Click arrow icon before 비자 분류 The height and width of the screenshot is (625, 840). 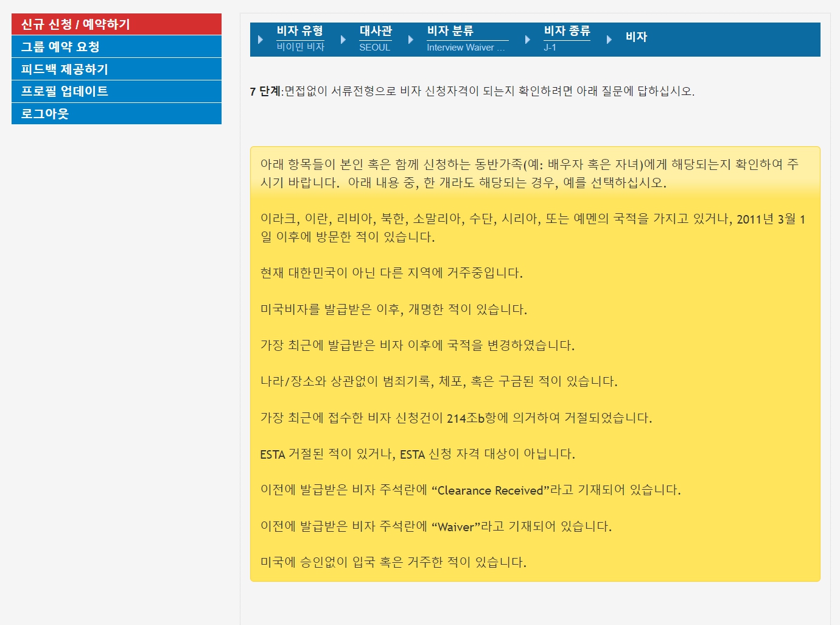[411, 40]
